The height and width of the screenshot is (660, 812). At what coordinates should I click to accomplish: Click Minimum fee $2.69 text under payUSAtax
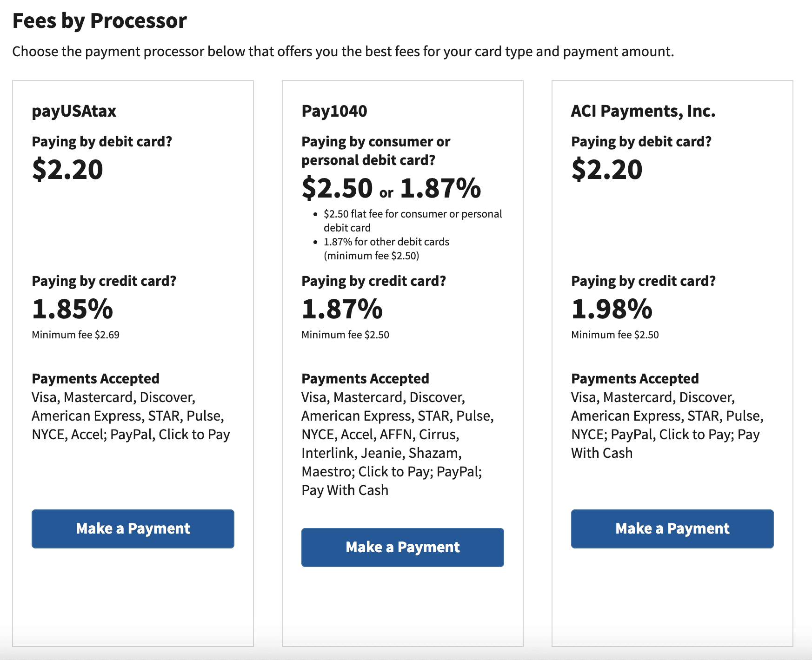coord(75,334)
